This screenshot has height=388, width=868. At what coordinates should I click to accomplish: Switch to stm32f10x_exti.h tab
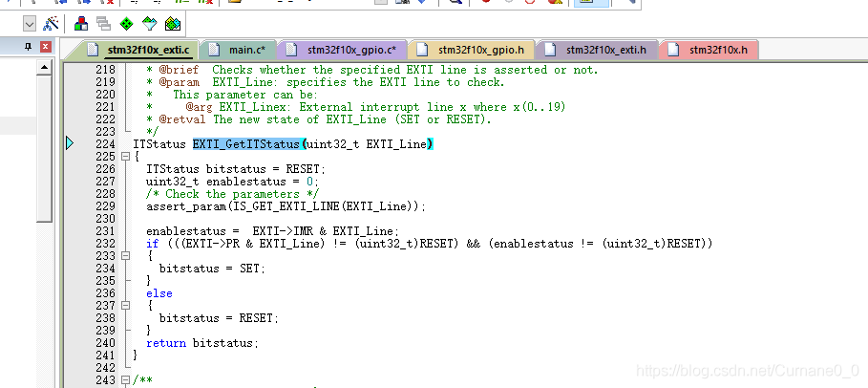[597, 50]
